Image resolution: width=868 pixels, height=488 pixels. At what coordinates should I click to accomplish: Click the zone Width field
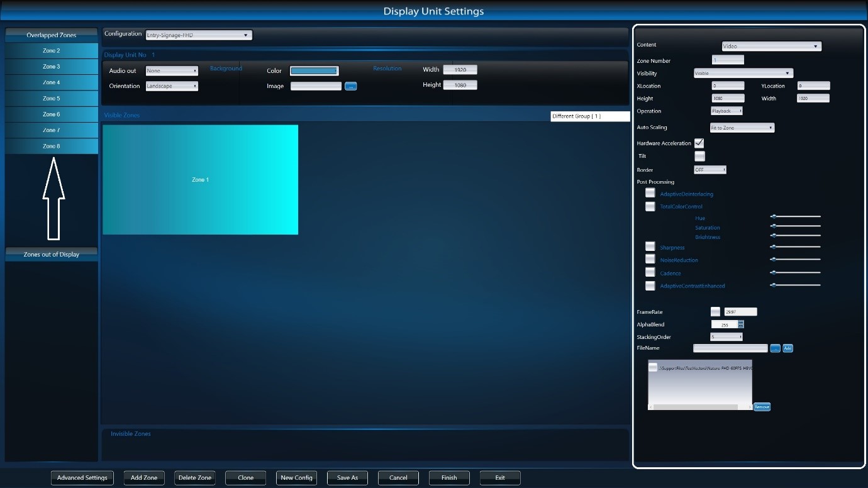point(813,98)
